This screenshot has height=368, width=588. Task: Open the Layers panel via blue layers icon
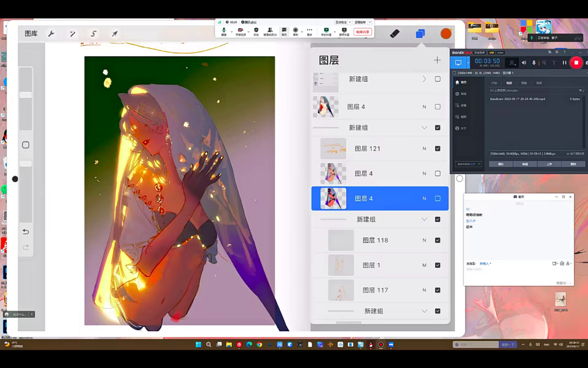point(420,33)
